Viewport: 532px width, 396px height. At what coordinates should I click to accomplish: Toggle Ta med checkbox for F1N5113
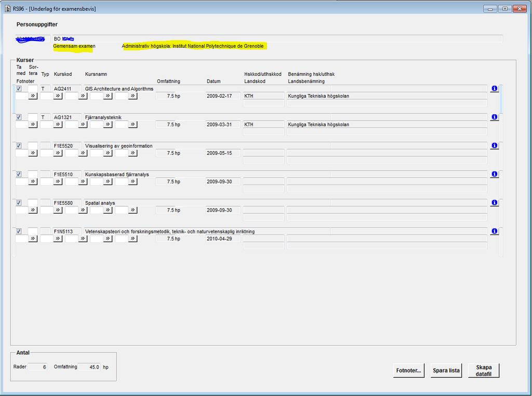point(19,231)
